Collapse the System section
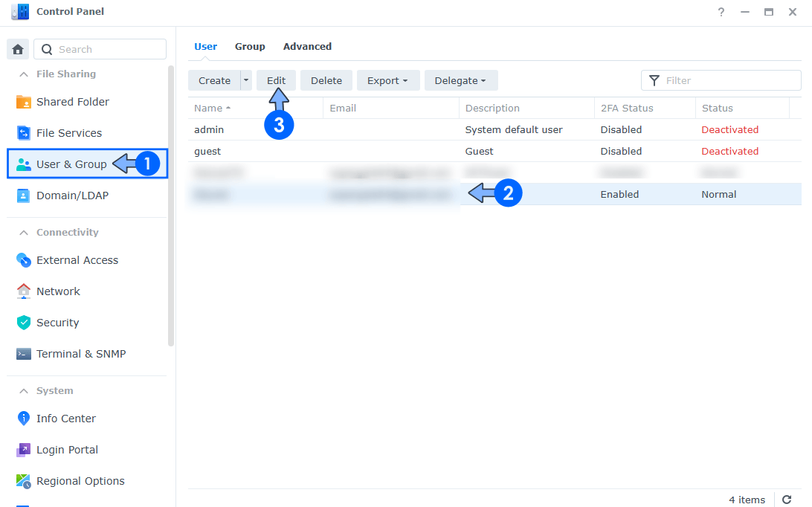Viewport: 812px width, 507px height. pyautogui.click(x=24, y=391)
